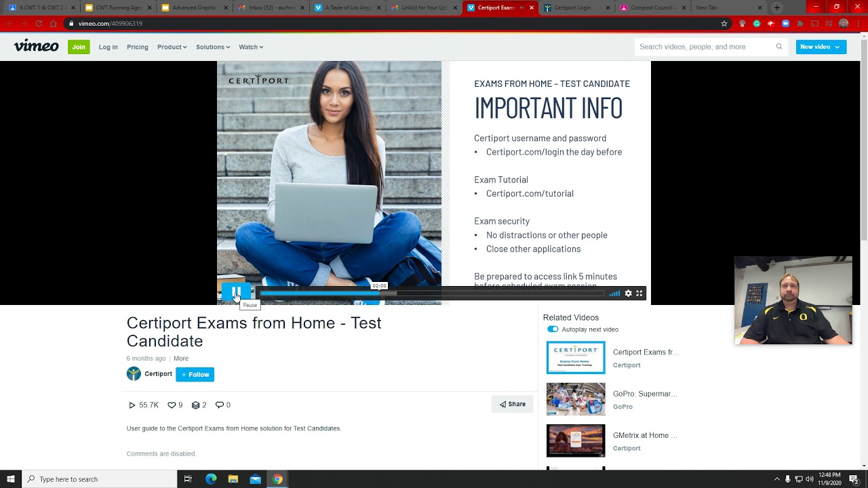Toggle Autoplay next video switch
This screenshot has height=488, width=868.
click(x=553, y=329)
